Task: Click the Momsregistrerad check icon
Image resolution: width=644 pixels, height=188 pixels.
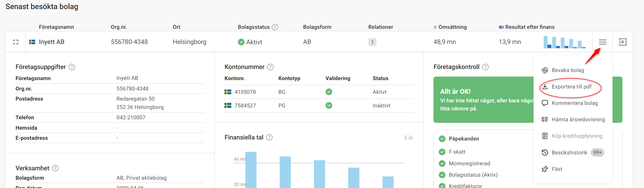Action: pyautogui.click(x=442, y=163)
